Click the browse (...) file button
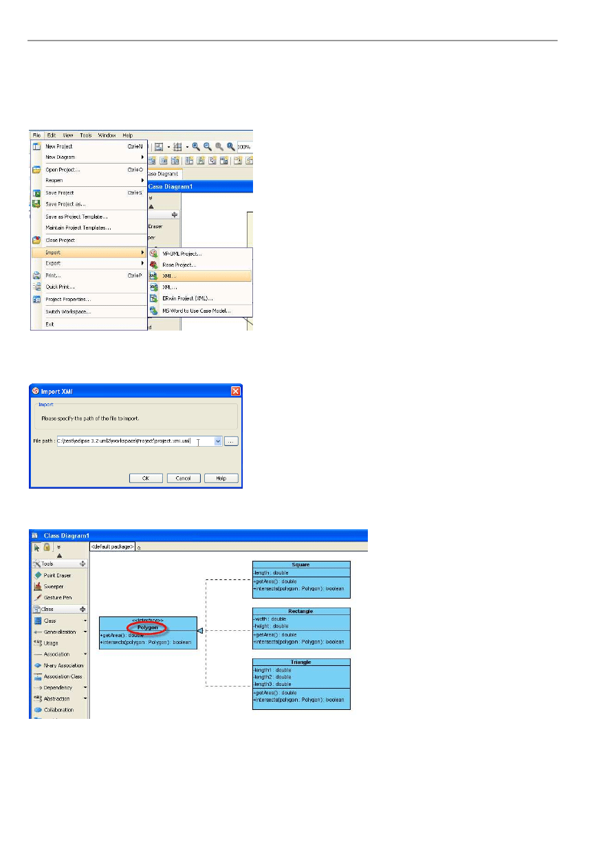The width and height of the screenshot is (614, 868). (231, 442)
